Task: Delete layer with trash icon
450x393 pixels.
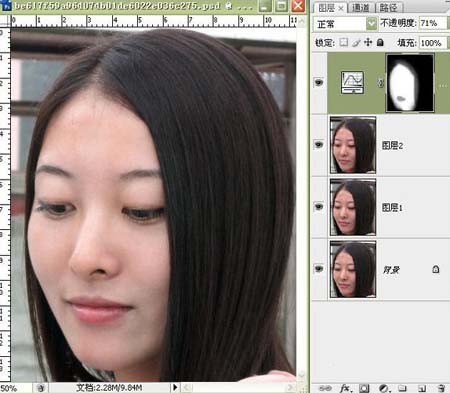Action: (441, 388)
